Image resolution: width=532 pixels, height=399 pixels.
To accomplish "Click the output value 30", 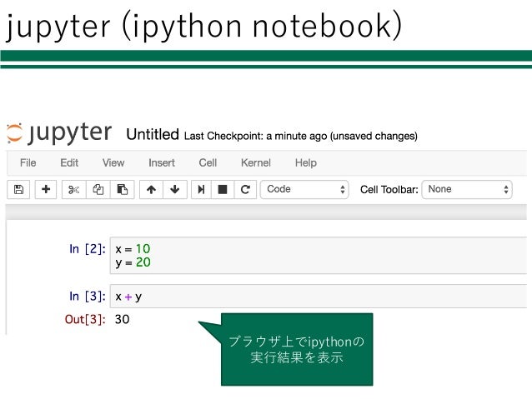I will point(122,319).
